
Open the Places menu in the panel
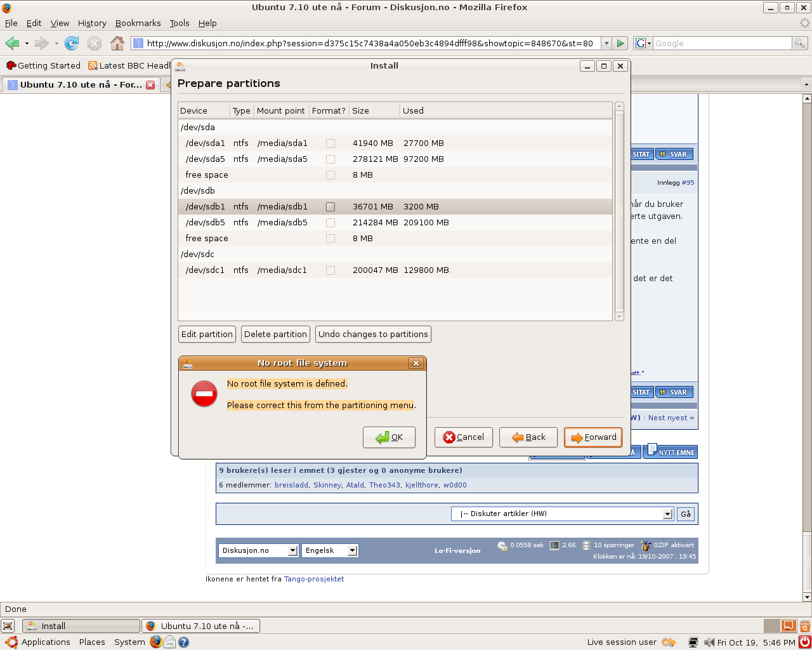[x=92, y=642]
